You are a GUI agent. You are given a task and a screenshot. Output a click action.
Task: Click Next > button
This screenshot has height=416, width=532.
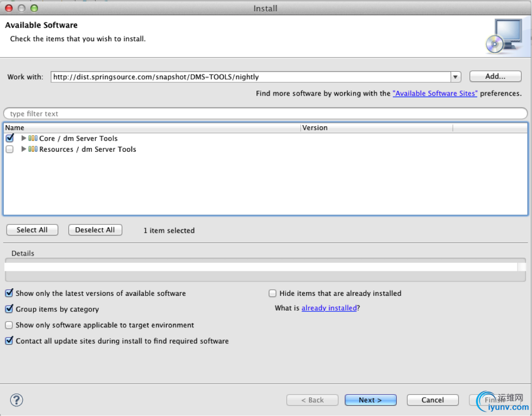click(x=371, y=400)
